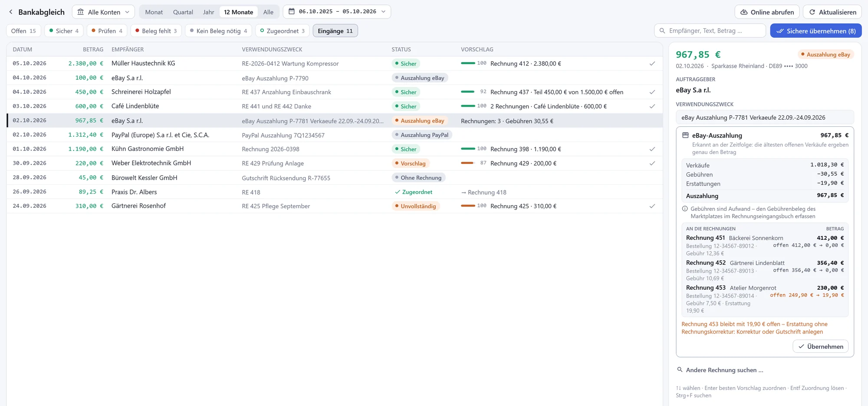
Task: Go back using the arrow beside Bankabgleich
Action: click(11, 12)
